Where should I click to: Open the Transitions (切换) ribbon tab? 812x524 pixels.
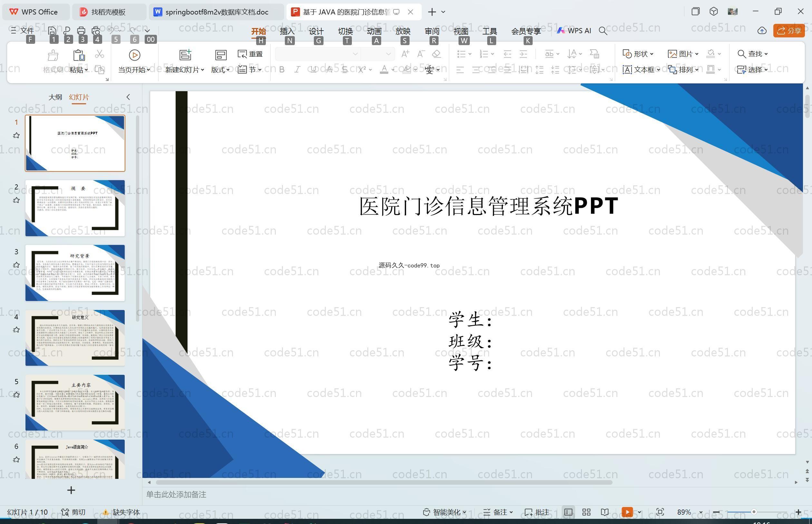click(345, 31)
